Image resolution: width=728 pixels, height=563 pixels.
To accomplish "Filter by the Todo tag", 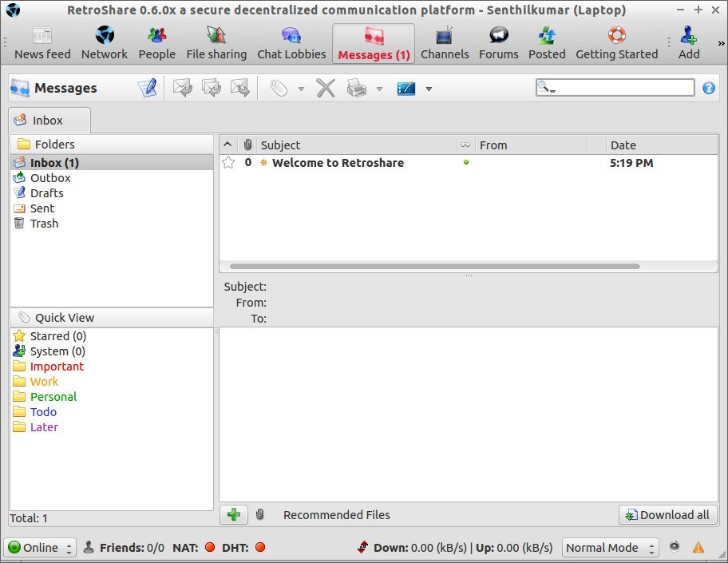I will tap(112, 412).
